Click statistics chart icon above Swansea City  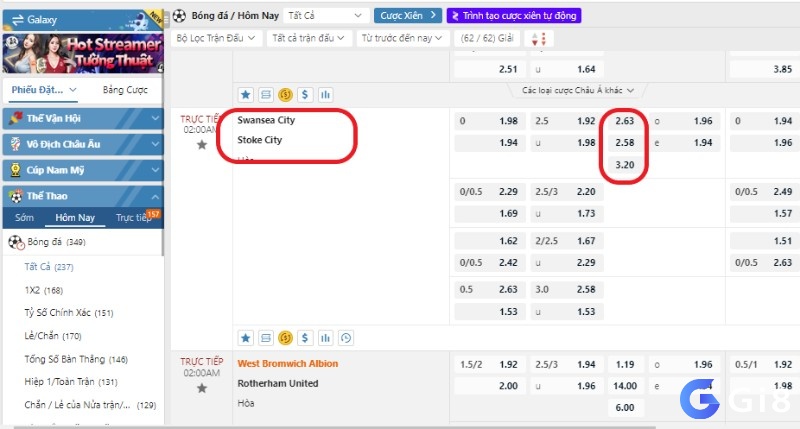point(325,94)
